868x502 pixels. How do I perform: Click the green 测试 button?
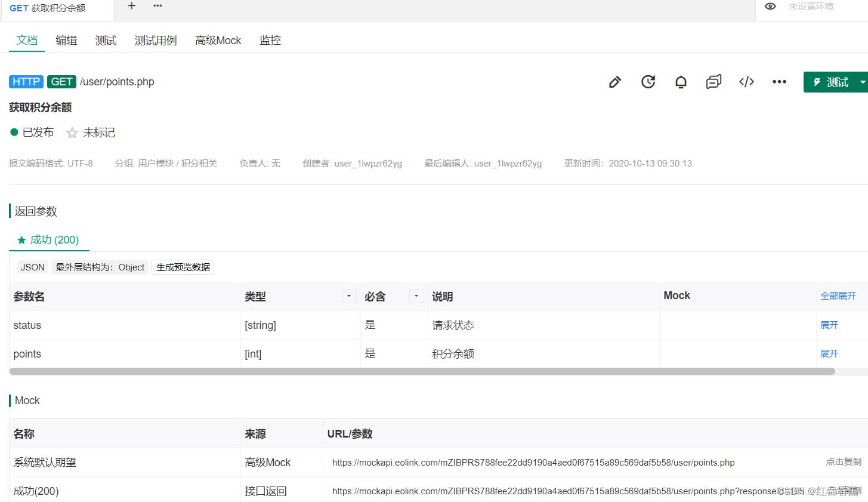[x=831, y=82]
